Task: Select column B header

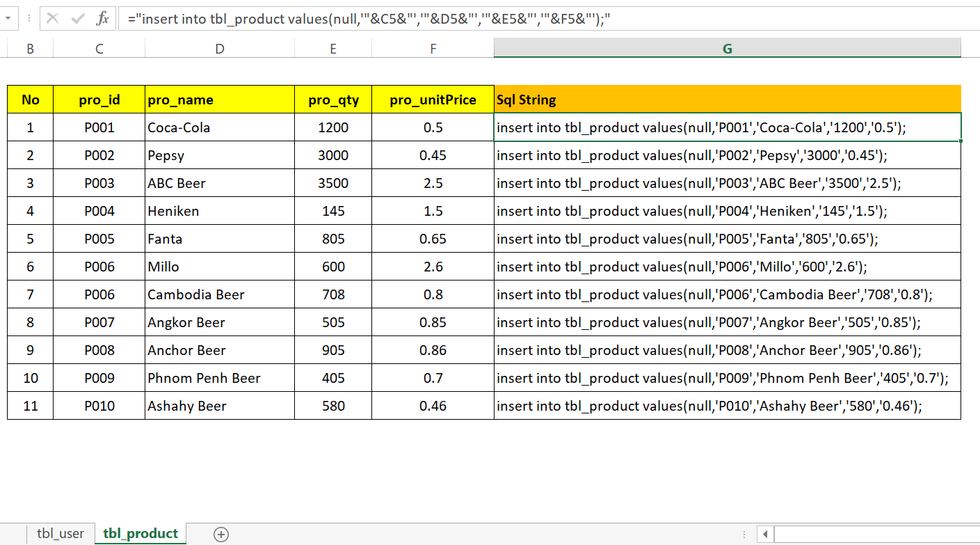Action: 30,49
